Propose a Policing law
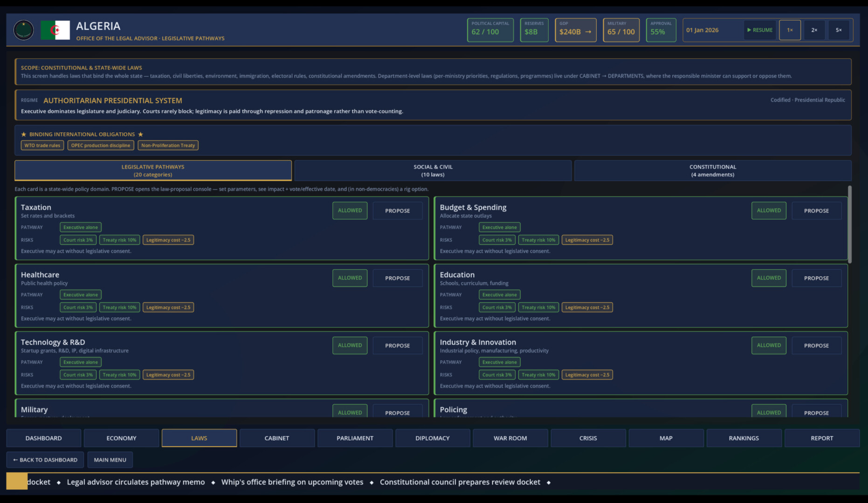Viewport: 868px width, 503px height. pos(816,412)
